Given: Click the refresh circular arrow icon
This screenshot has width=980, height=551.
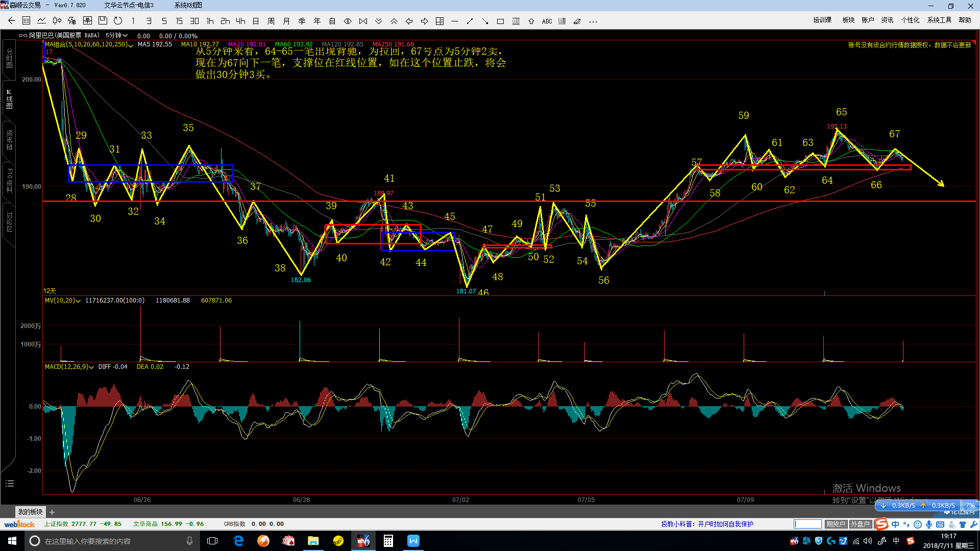Looking at the screenshot, I should click(x=118, y=21).
